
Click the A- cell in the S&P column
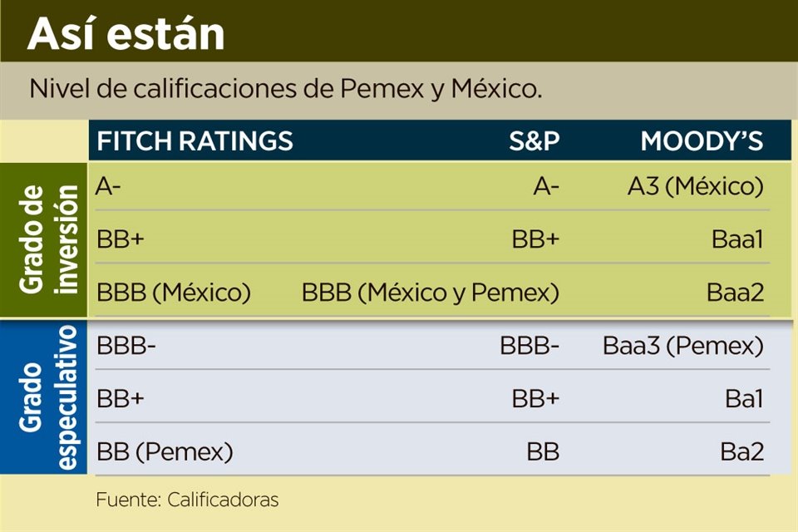click(x=545, y=187)
